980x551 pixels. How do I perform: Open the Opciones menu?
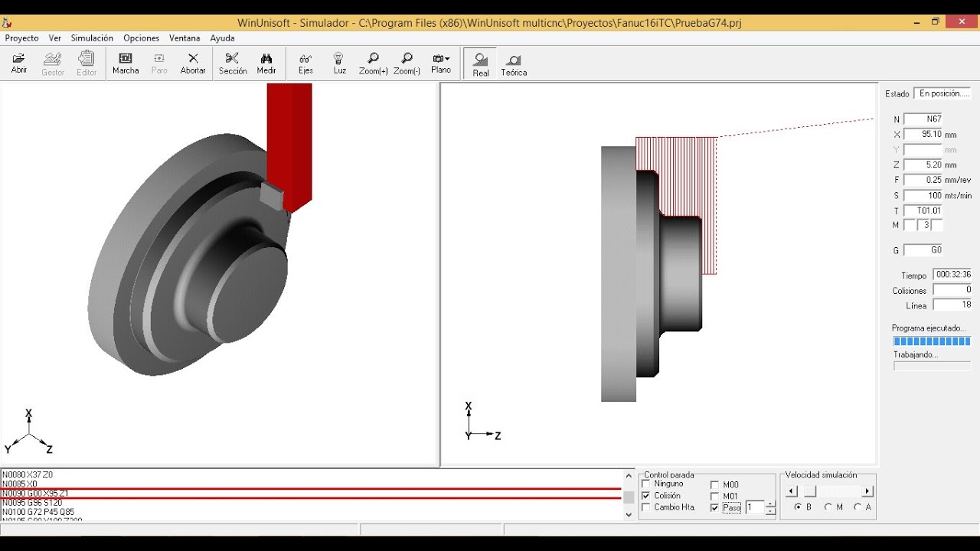(x=142, y=38)
